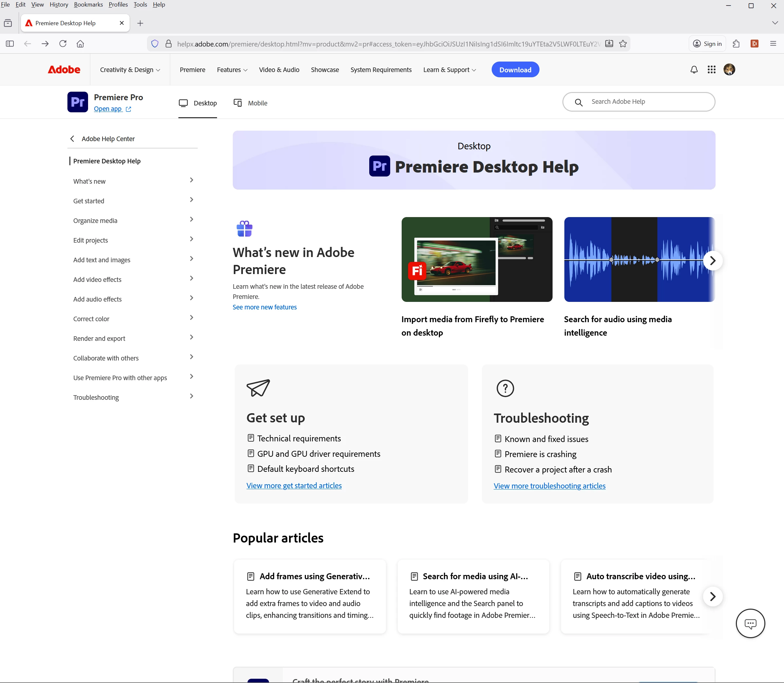784x683 pixels.
Task: Click the Search Adobe Help field
Action: [639, 102]
